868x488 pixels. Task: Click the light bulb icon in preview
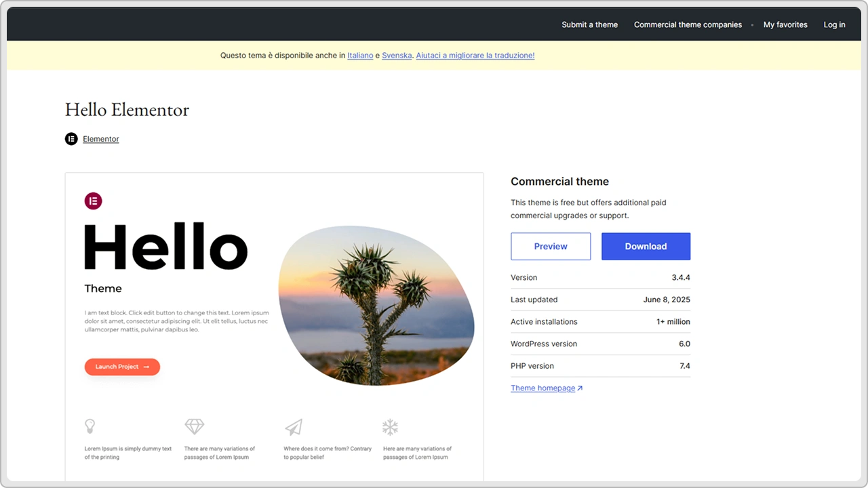point(90,426)
